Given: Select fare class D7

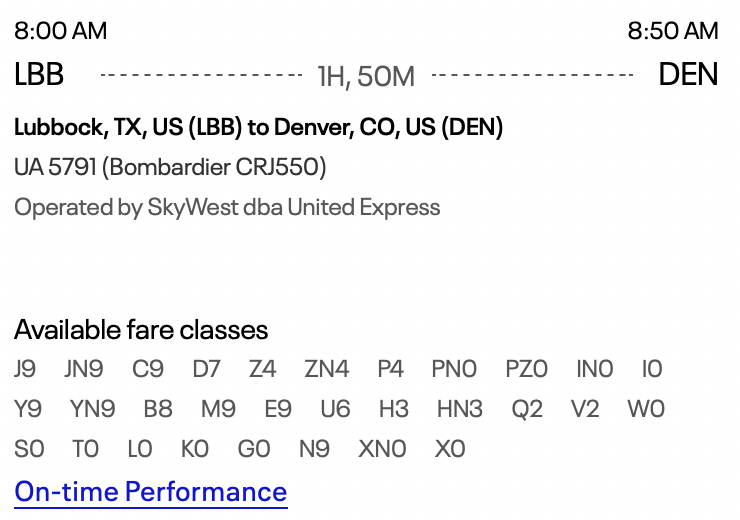Looking at the screenshot, I should (x=206, y=369).
